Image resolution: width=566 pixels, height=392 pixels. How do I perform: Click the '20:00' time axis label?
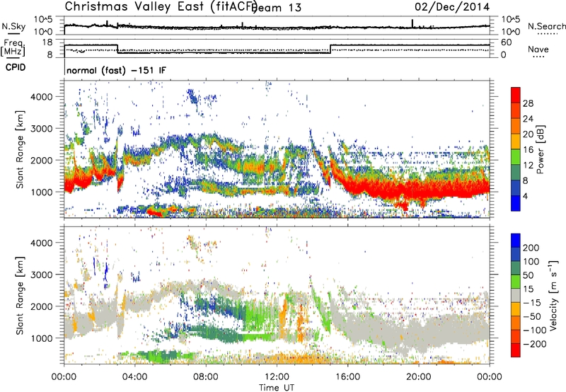pos(419,377)
